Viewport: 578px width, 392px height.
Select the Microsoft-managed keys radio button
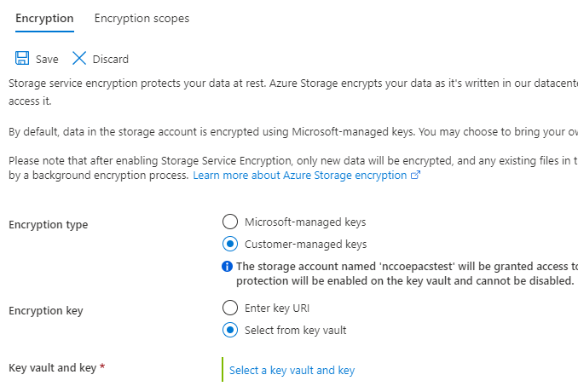pyautogui.click(x=229, y=222)
